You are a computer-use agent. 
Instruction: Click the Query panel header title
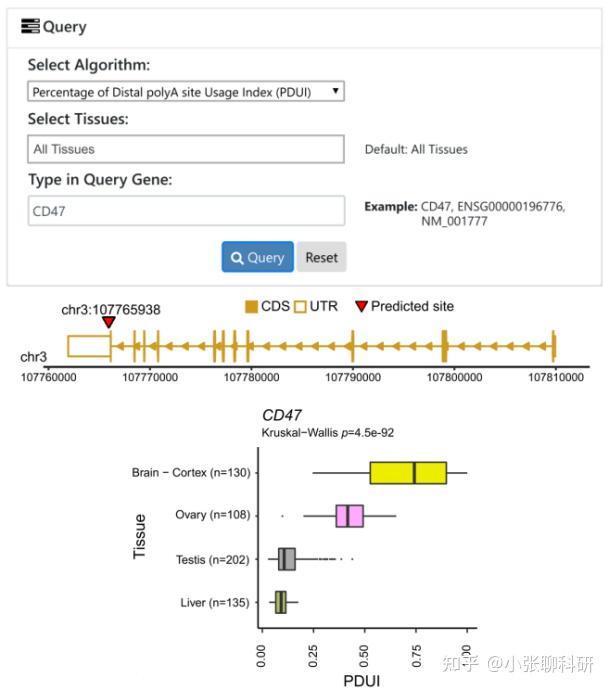tap(65, 27)
